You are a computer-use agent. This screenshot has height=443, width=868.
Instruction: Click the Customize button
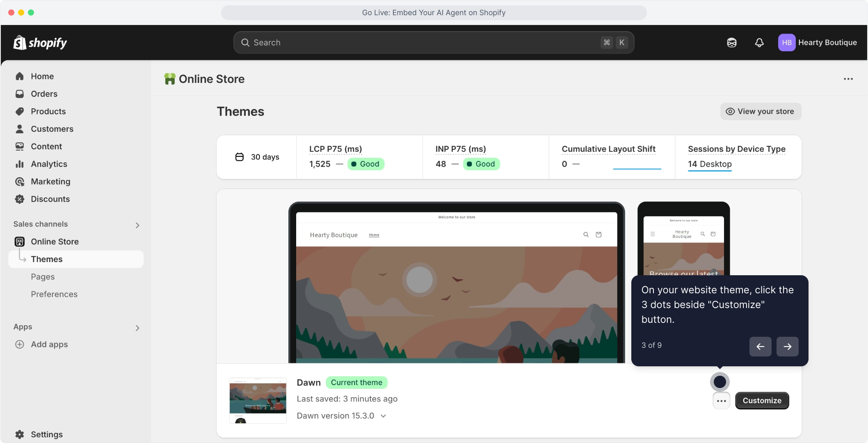pos(762,401)
